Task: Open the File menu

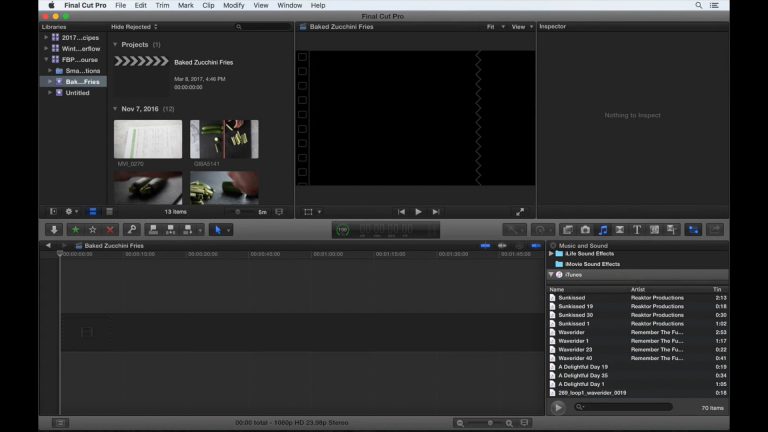Action: click(x=120, y=5)
